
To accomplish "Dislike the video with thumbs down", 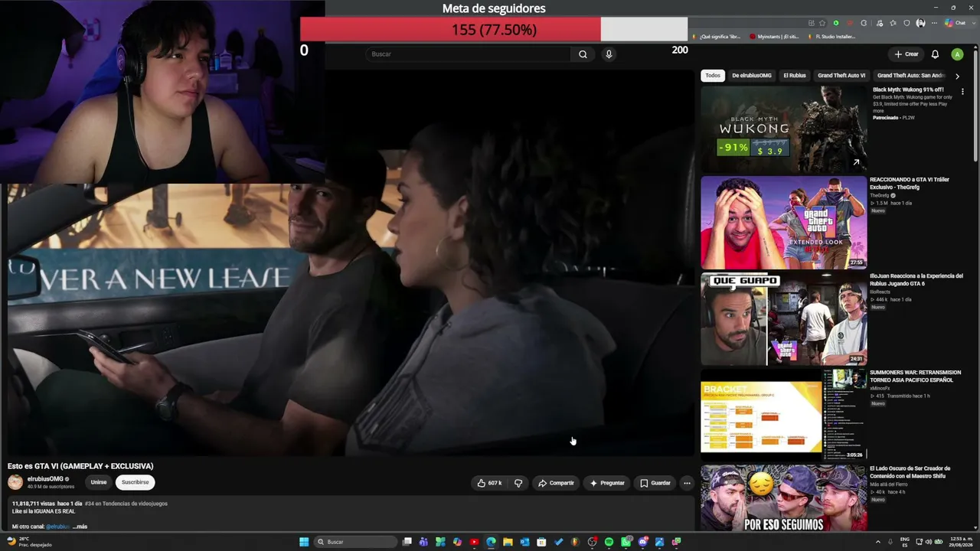I will [518, 483].
